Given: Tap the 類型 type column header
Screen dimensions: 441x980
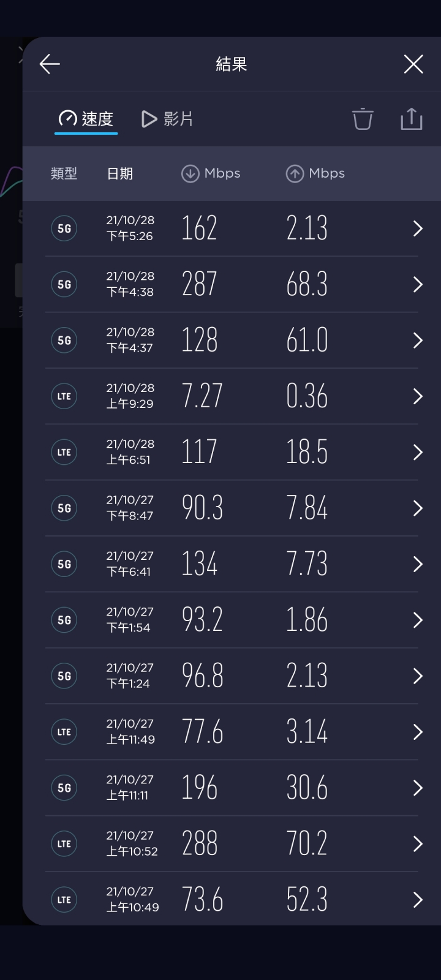Looking at the screenshot, I should pyautogui.click(x=64, y=174).
